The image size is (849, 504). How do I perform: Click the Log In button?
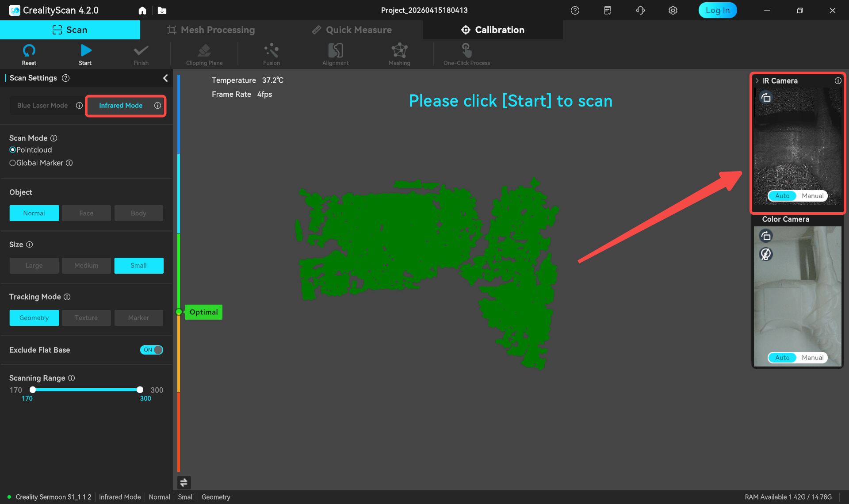pos(717,10)
